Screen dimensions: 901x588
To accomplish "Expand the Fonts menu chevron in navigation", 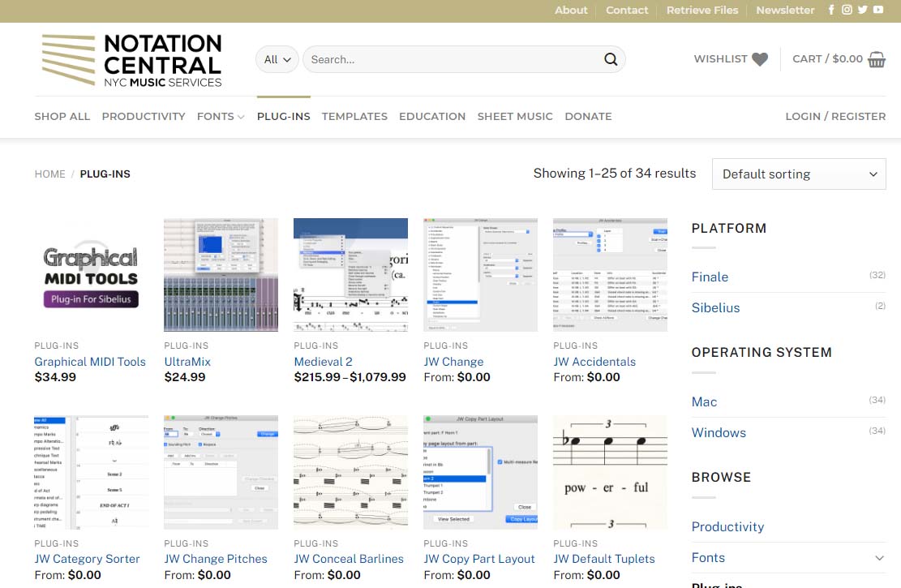I will 241,117.
